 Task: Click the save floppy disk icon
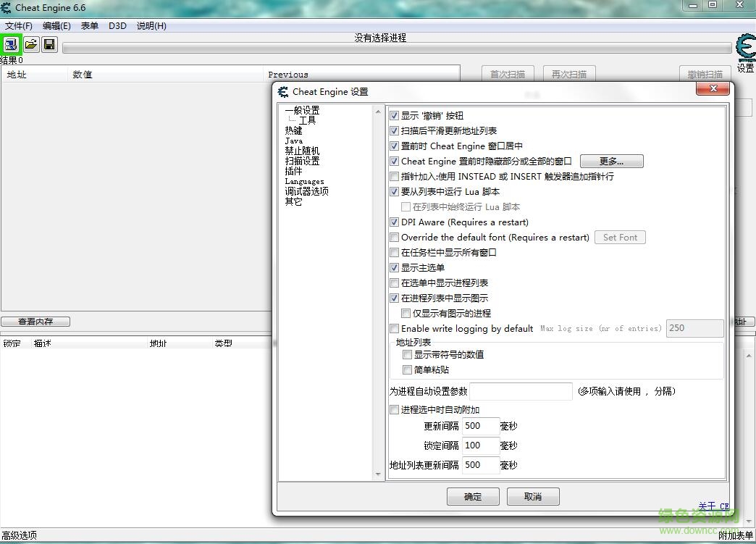[49, 45]
